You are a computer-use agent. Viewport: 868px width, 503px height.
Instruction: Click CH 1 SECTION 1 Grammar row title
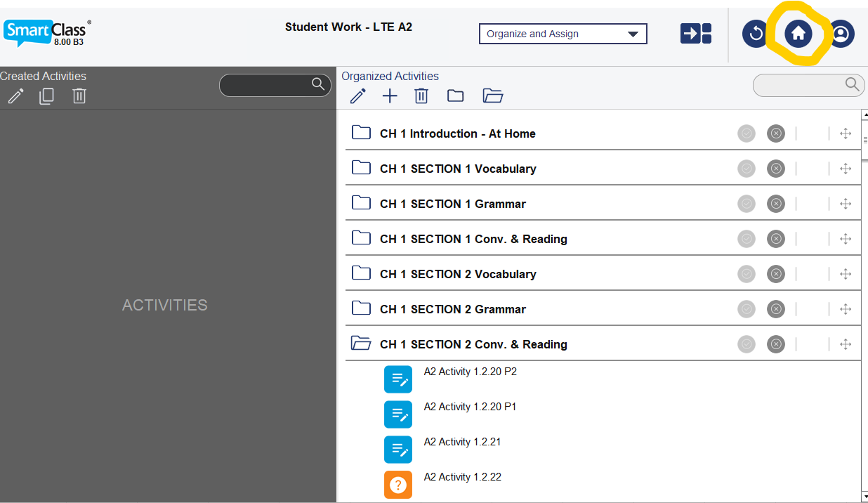[x=453, y=204]
